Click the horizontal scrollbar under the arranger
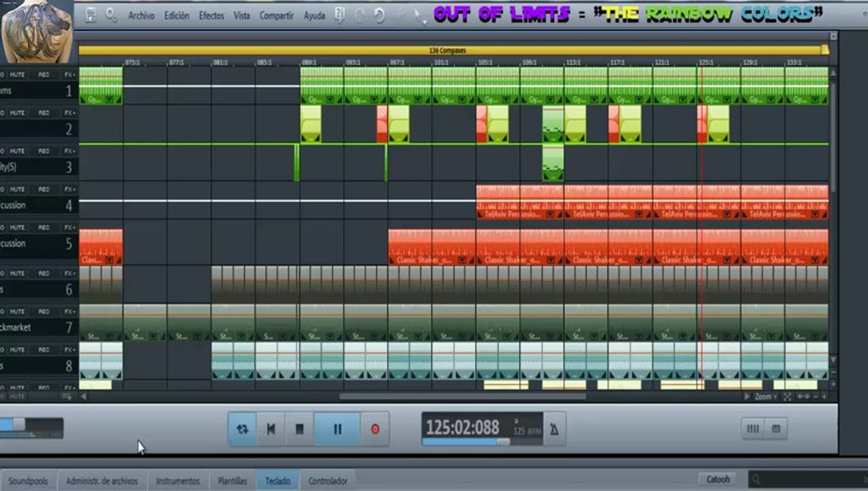868x491 pixels. [x=462, y=396]
